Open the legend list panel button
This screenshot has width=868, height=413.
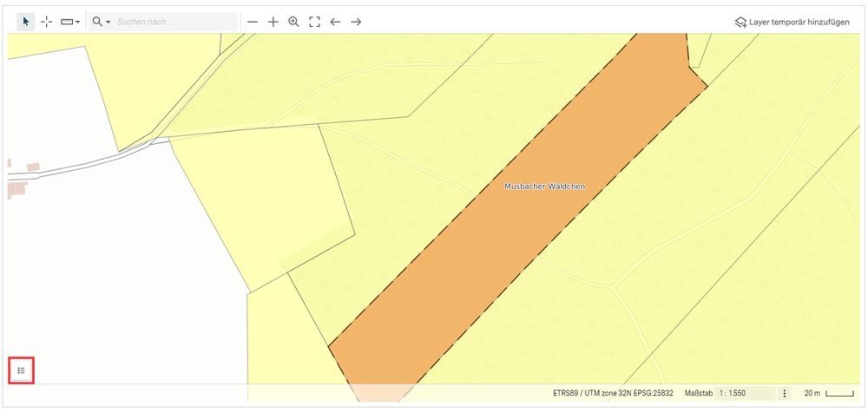[x=21, y=370]
